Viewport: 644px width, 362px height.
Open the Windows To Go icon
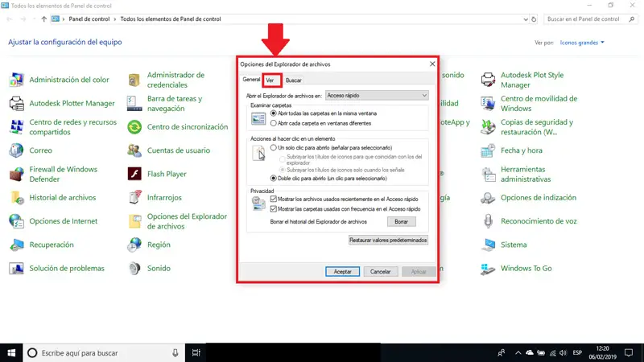[488, 269]
